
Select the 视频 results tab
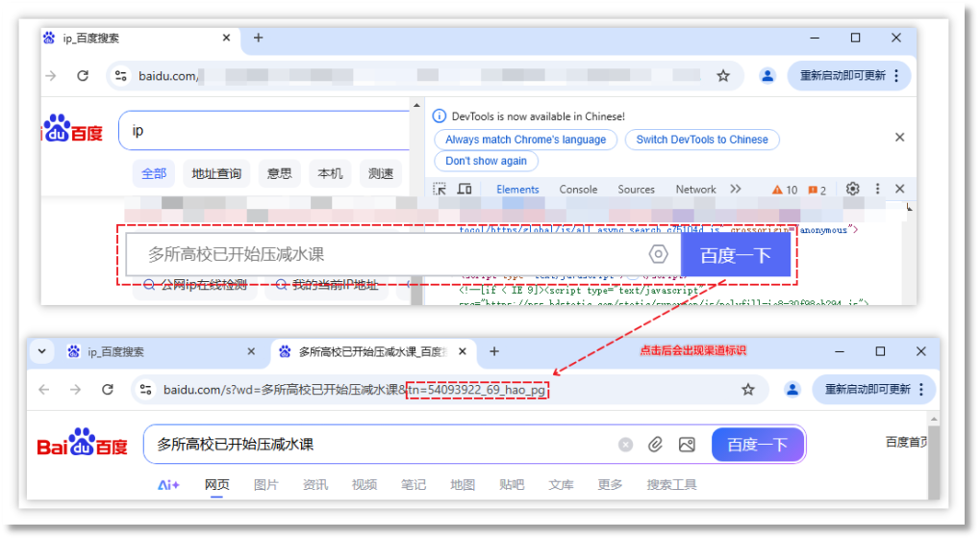[x=364, y=484]
